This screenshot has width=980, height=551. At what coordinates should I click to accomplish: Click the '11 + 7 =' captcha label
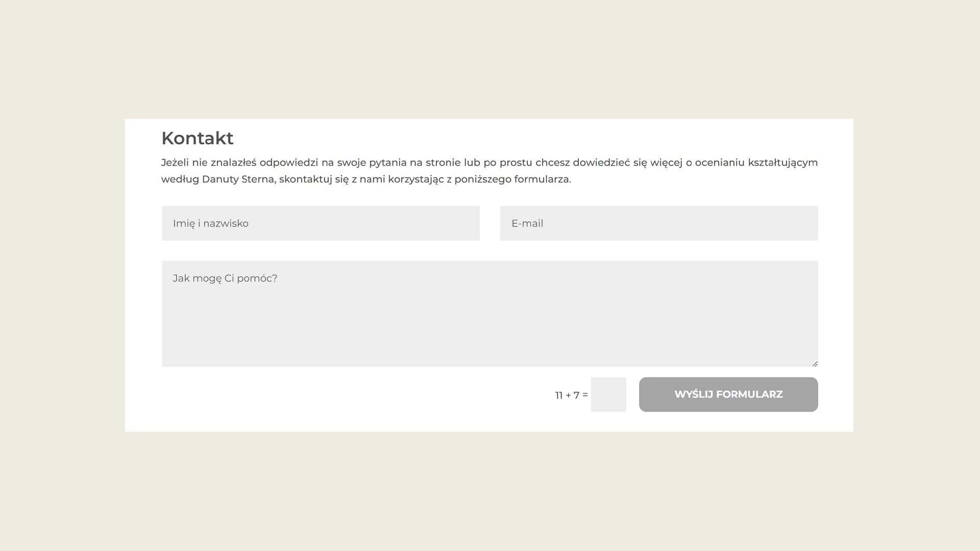pos(571,395)
